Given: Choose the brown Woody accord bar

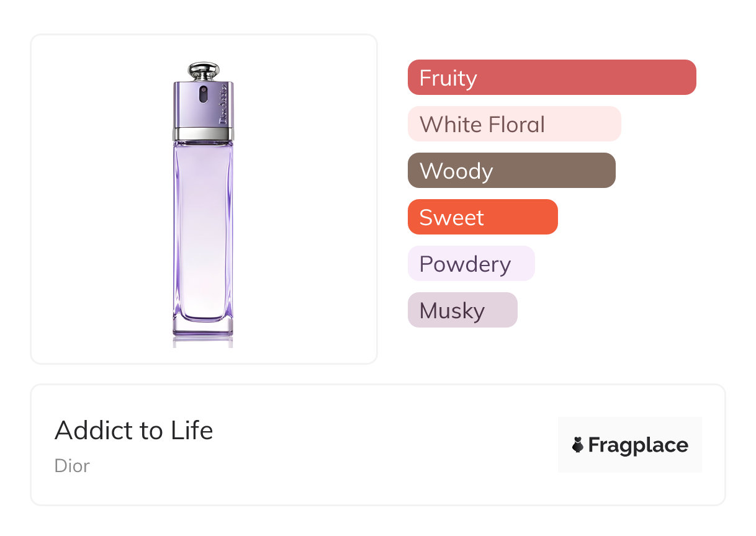Looking at the screenshot, I should [x=511, y=171].
